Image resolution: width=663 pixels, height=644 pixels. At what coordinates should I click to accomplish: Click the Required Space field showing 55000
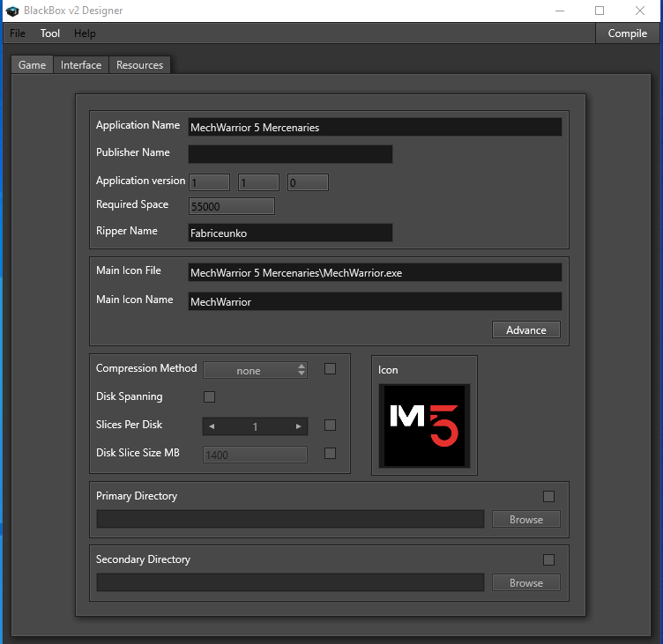point(232,206)
